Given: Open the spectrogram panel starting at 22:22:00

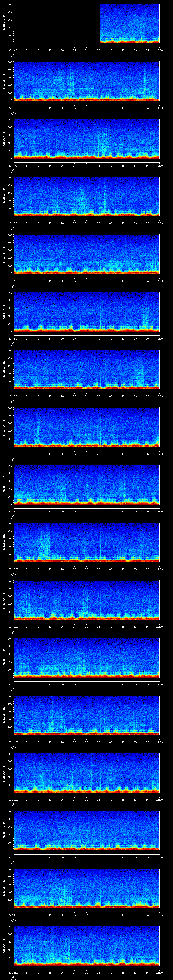Looking at the screenshot, I should tap(86, 773).
